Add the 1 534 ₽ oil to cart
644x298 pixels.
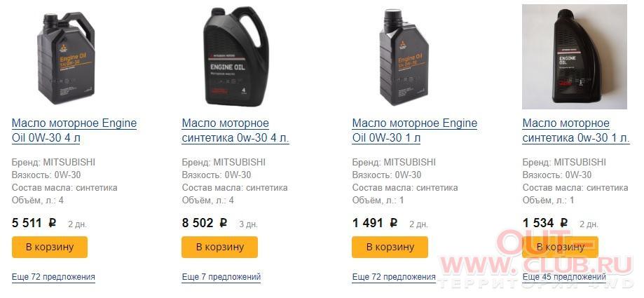[560, 247]
